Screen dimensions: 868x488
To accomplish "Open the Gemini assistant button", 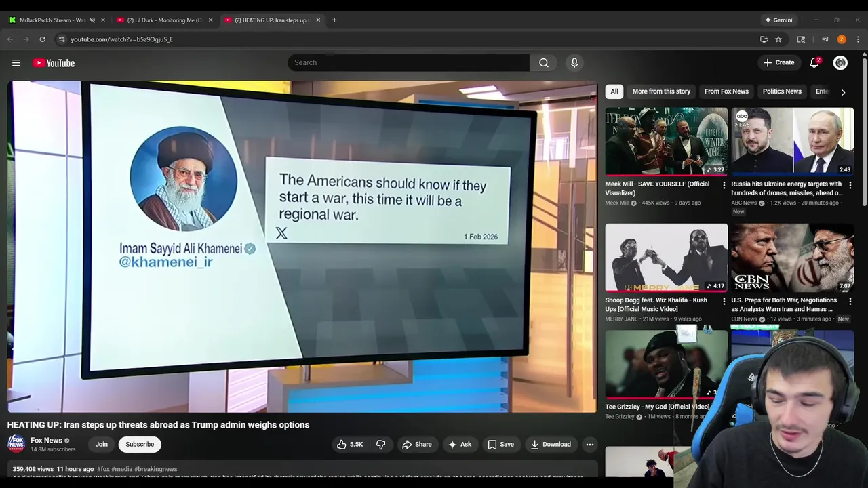I will click(x=778, y=20).
